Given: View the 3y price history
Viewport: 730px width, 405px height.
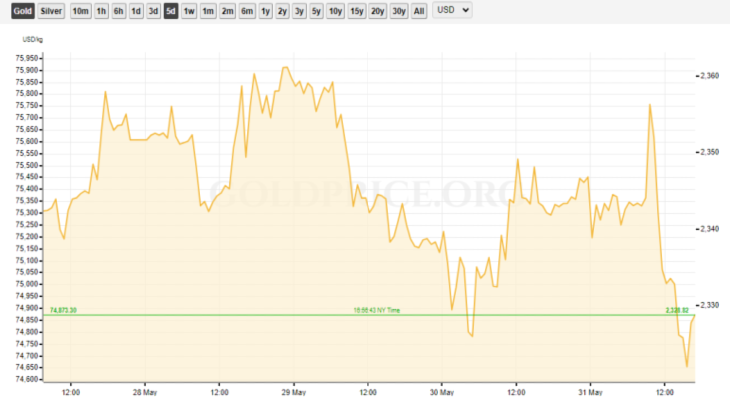Looking at the screenshot, I should pos(299,11).
